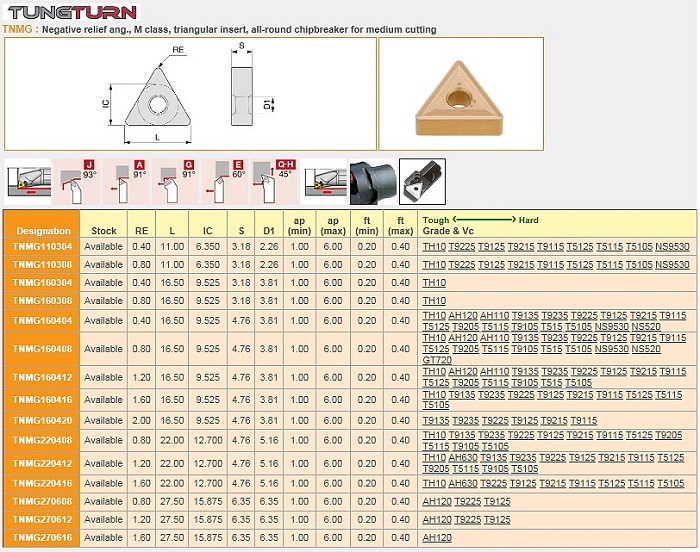Select the TNMG220408 designation cell

(43, 440)
